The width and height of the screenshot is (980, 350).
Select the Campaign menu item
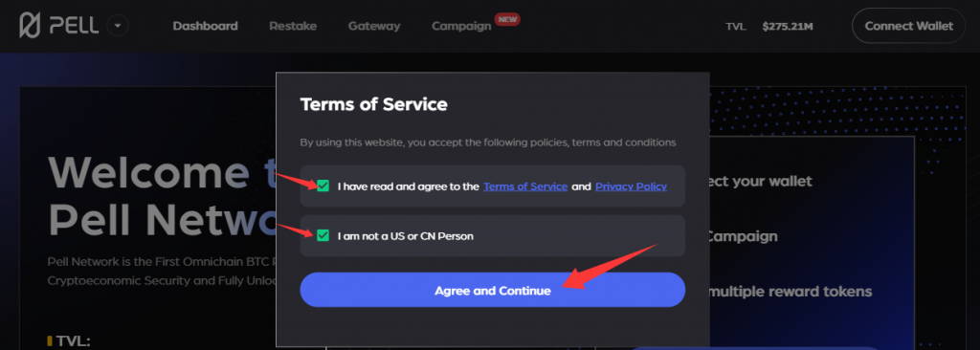pos(461,26)
